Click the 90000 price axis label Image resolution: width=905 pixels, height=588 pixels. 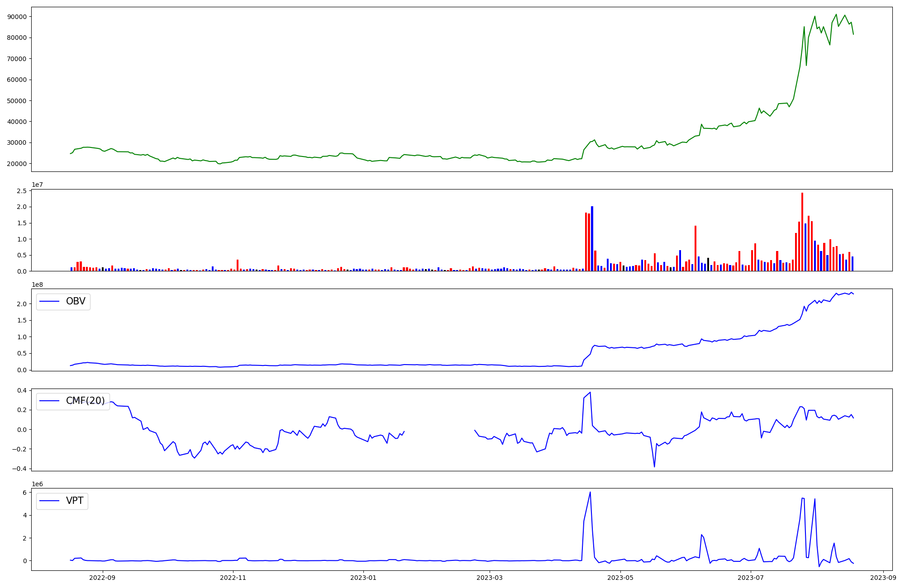(x=17, y=17)
